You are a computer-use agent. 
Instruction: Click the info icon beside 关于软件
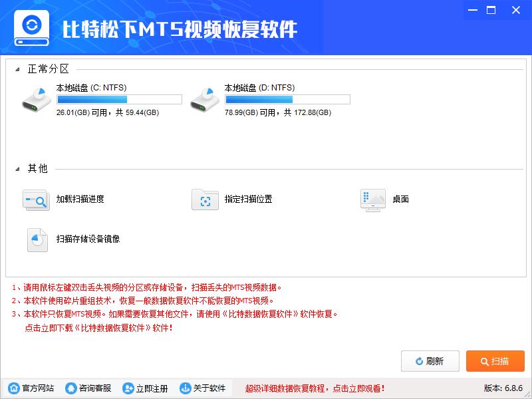(x=186, y=388)
